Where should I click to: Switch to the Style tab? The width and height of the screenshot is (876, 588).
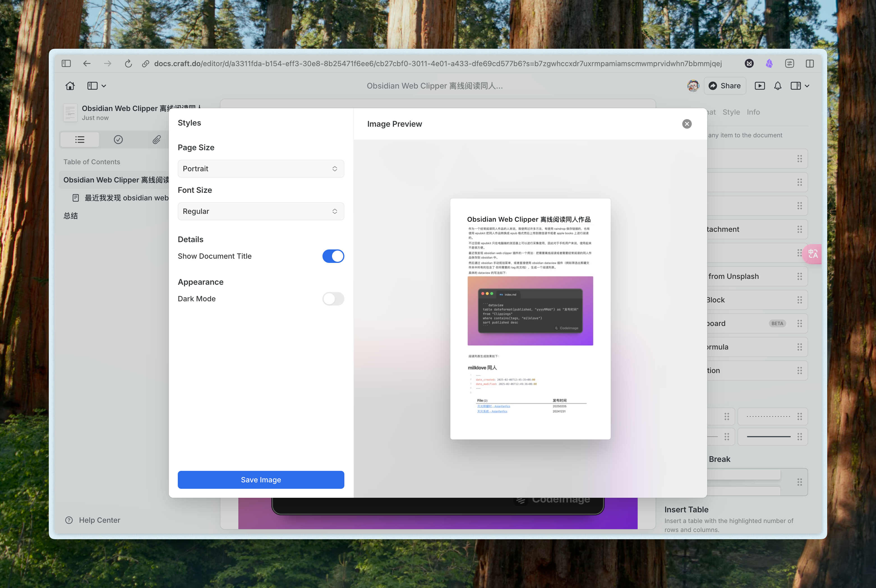731,112
